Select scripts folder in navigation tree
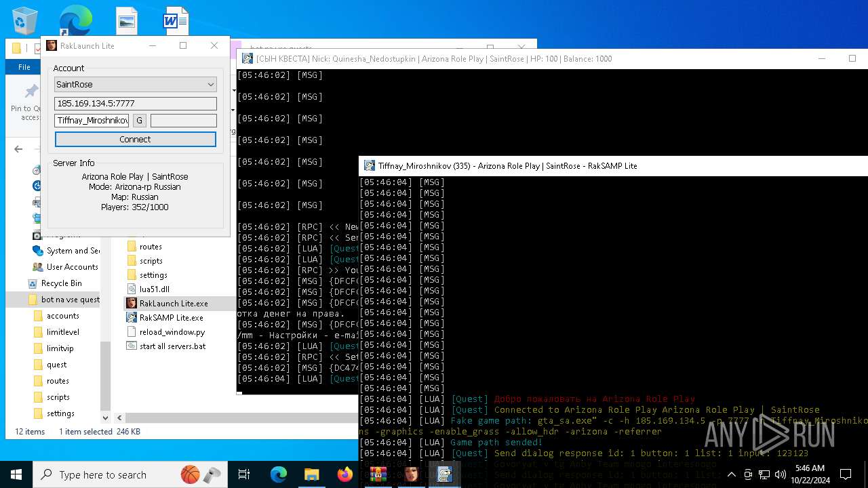 [x=52, y=397]
